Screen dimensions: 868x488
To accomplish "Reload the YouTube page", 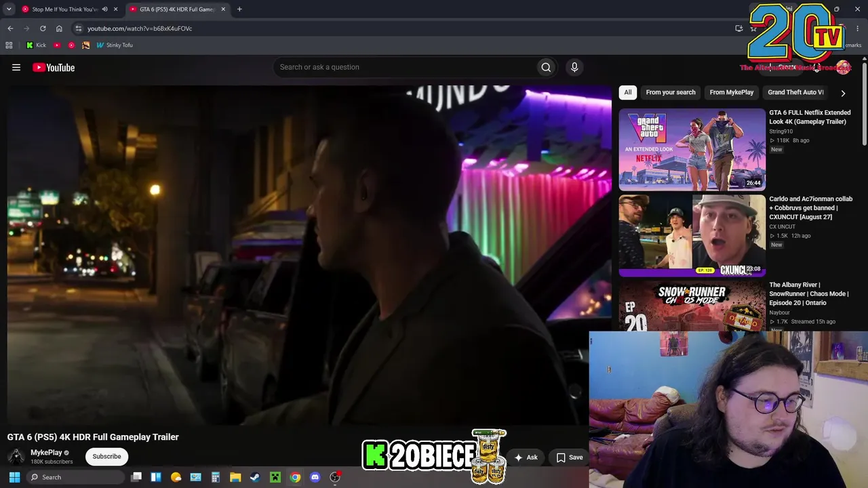I will coord(43,28).
